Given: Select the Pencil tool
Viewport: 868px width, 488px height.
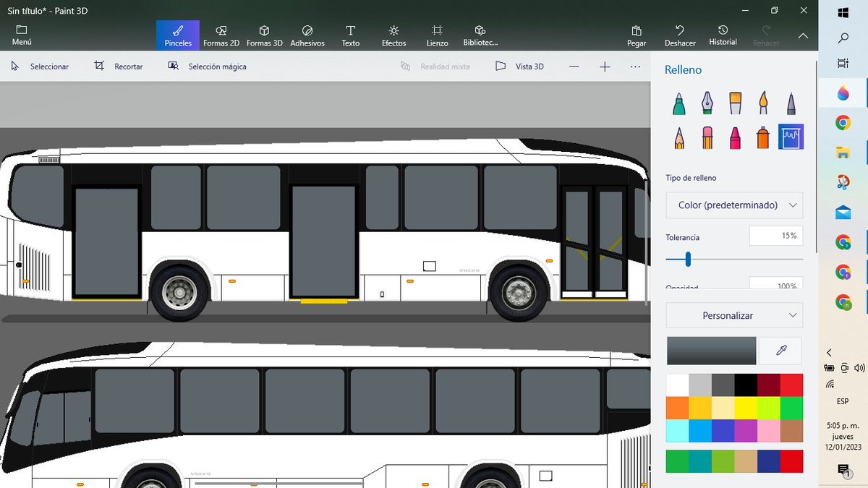Looking at the screenshot, I should 678,137.
